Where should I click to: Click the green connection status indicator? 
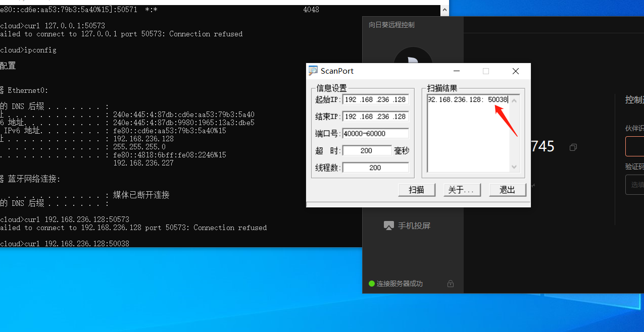click(372, 284)
